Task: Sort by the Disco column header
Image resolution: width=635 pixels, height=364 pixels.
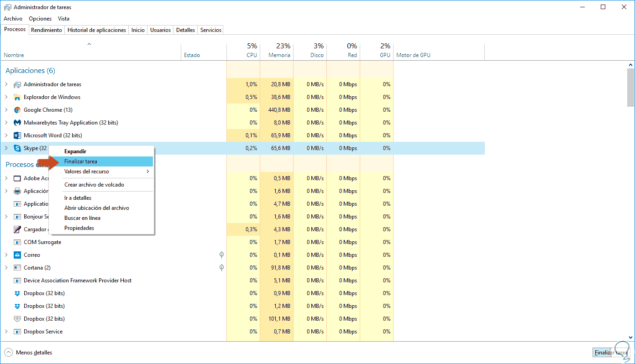Action: click(x=310, y=51)
